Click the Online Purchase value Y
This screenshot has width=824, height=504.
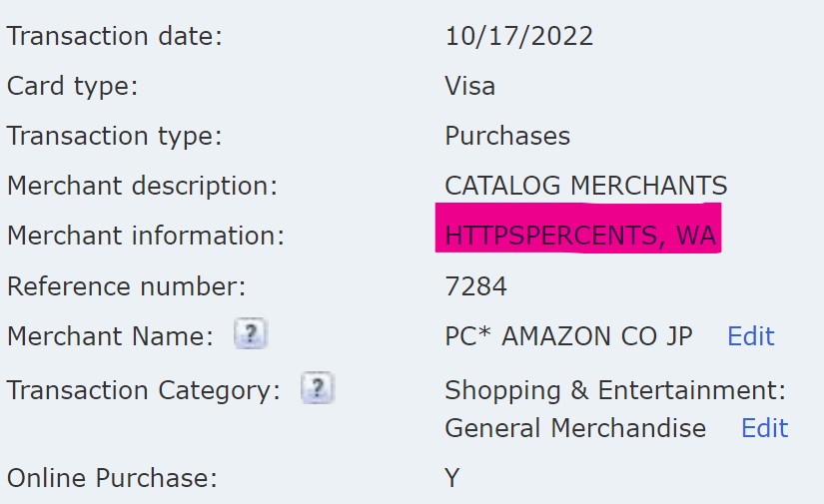(x=452, y=478)
